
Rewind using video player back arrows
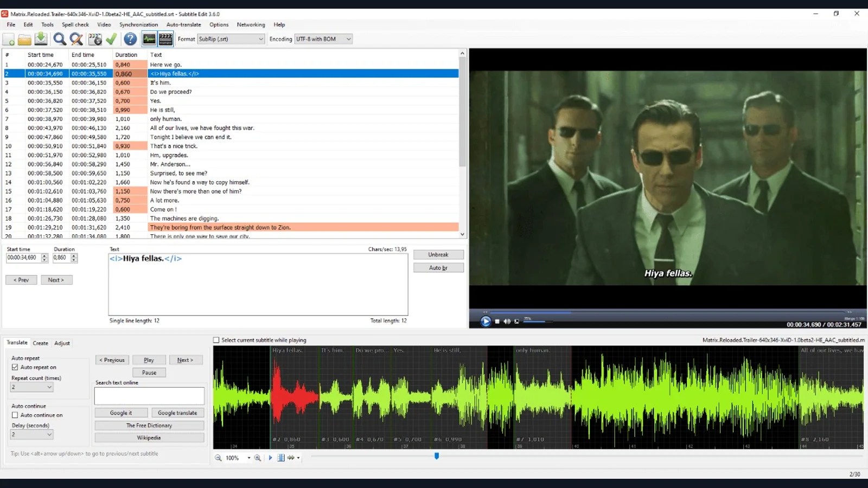point(486,312)
